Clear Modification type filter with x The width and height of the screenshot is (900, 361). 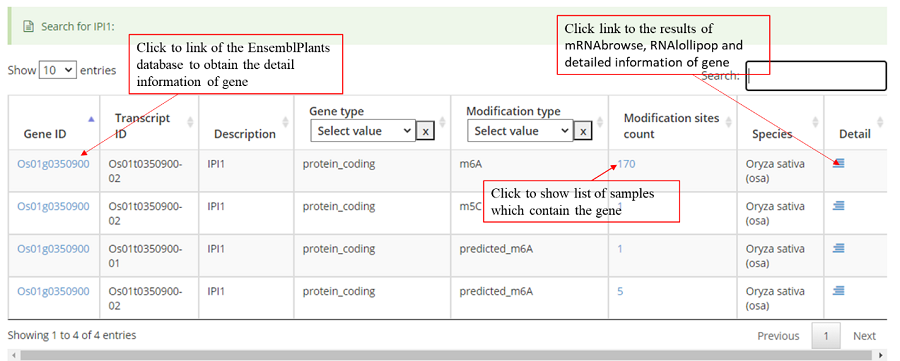583,131
